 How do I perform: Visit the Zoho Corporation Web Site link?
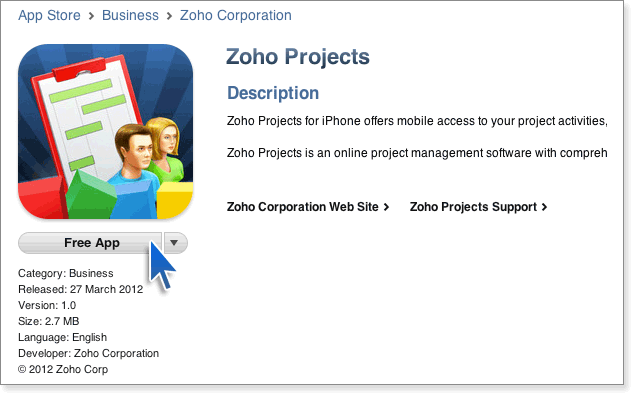pos(303,207)
